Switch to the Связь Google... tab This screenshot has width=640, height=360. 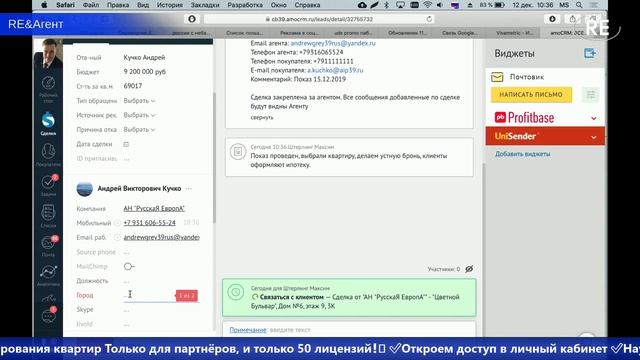click(460, 33)
